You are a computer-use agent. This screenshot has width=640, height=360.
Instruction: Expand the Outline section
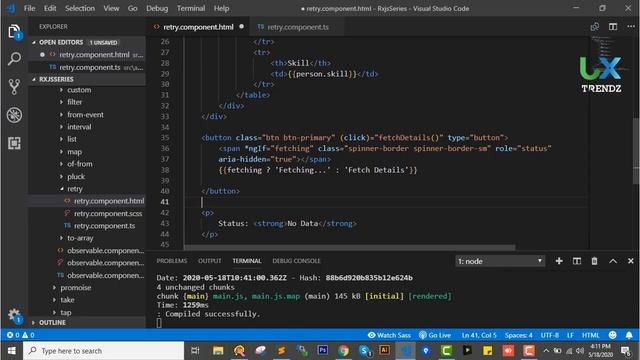pos(52,322)
